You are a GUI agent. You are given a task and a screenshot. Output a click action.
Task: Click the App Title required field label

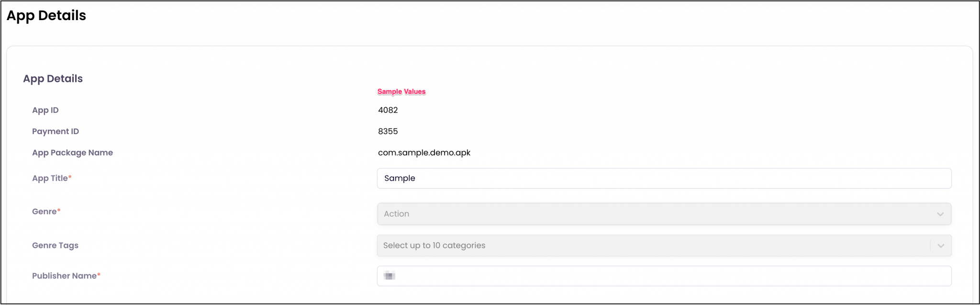coord(52,178)
